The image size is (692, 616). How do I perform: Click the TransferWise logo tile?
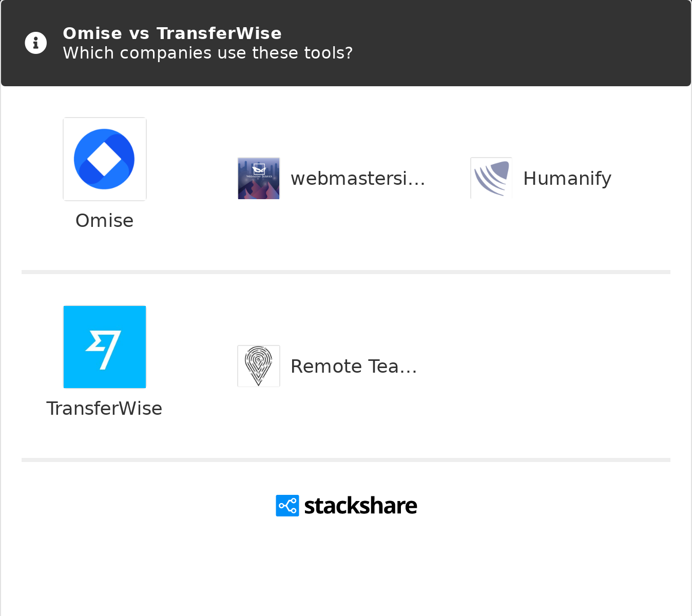click(x=105, y=347)
